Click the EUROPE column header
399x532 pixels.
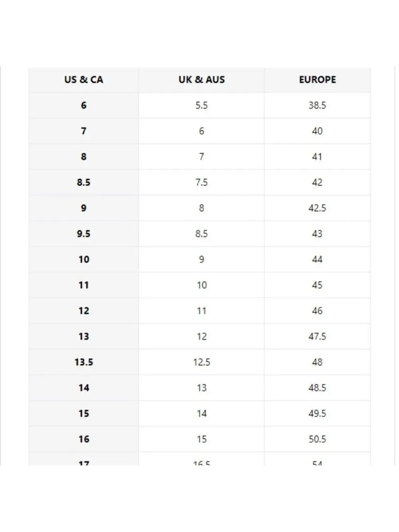tap(317, 79)
